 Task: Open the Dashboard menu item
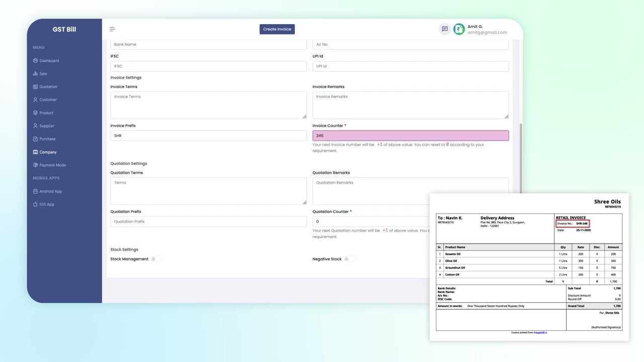tap(49, 61)
